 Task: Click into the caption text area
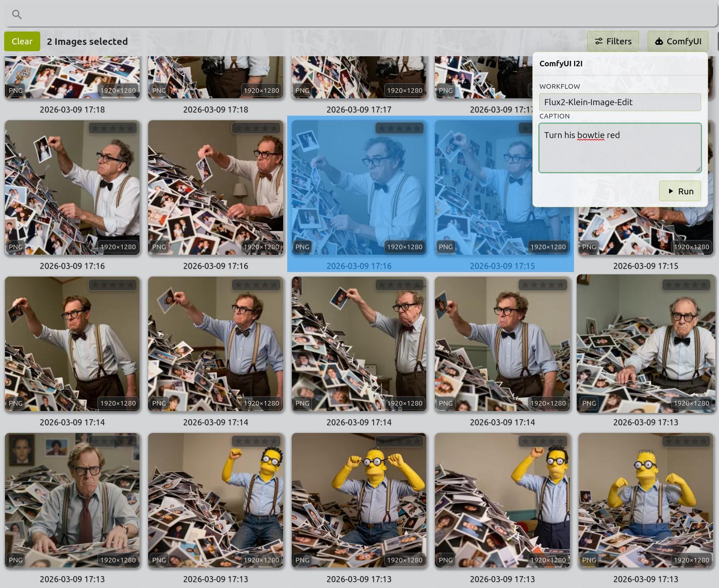pyautogui.click(x=620, y=148)
